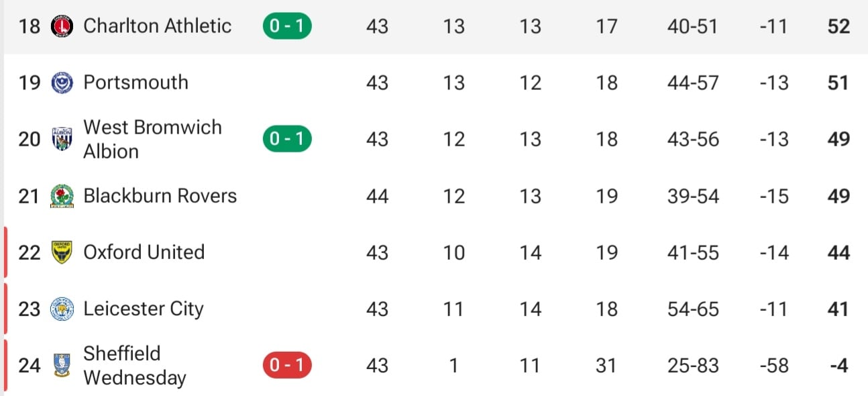Screen dimensions: 868x396
Task: Open West Bromwich Albion's green 0-1 score badge
Action: point(287,140)
